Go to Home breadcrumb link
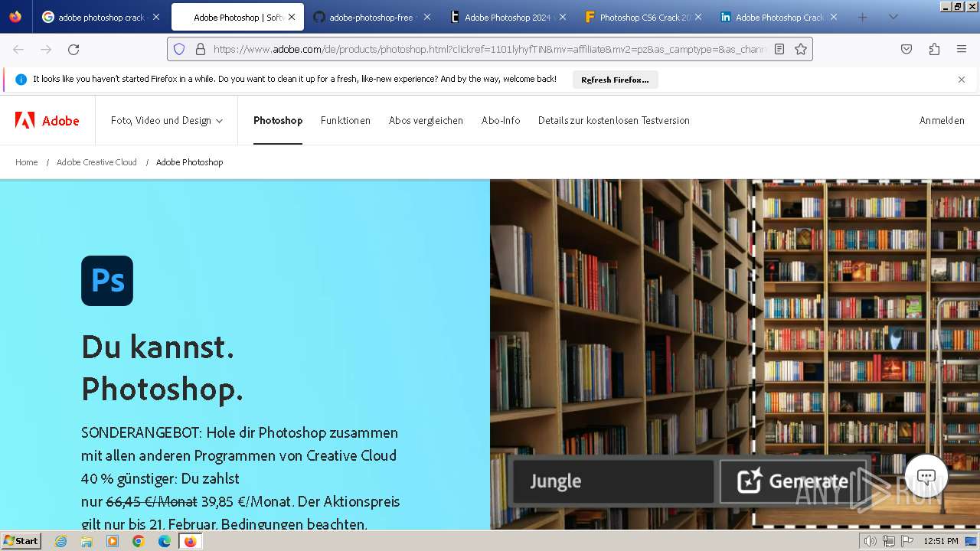The width and height of the screenshot is (980, 551). [x=27, y=162]
